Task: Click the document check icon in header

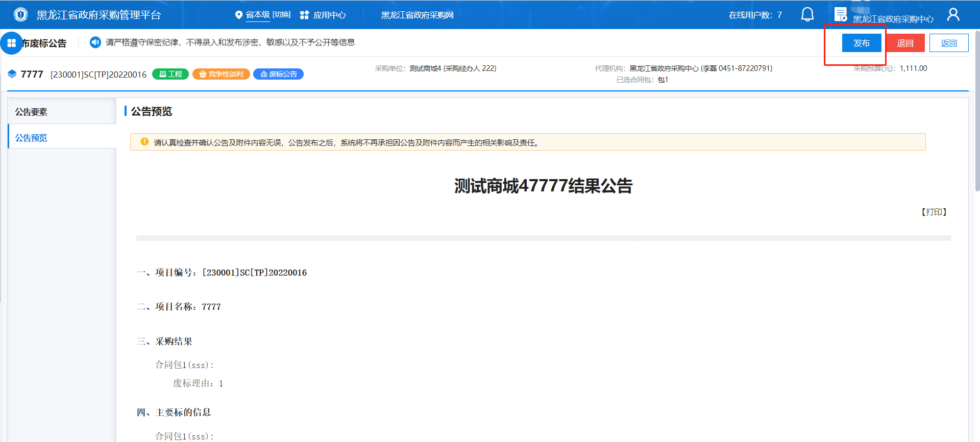Action: coord(841,14)
